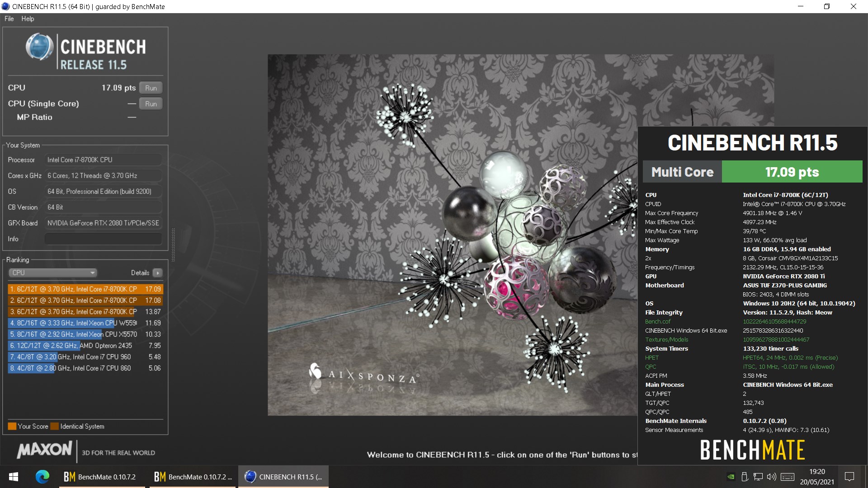The height and width of the screenshot is (488, 868).
Task: Select ranking row 2 scoring 17.08
Action: 85,300
